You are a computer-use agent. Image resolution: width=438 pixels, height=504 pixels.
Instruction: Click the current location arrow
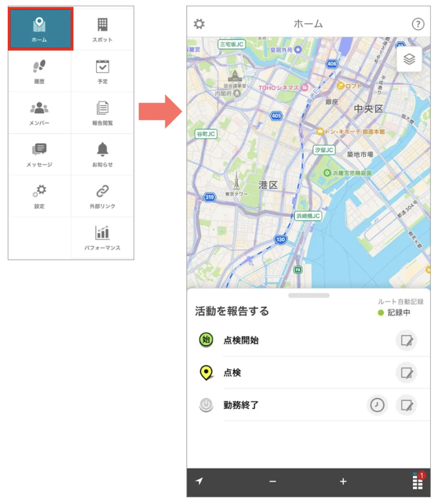[200, 481]
